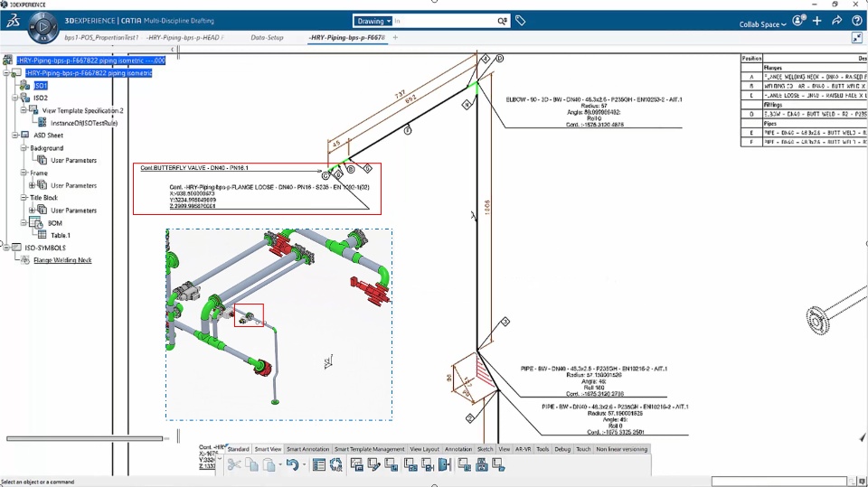The image size is (868, 487).
Task: Click the last icon in Smart View toolbar
Action: coord(498,464)
